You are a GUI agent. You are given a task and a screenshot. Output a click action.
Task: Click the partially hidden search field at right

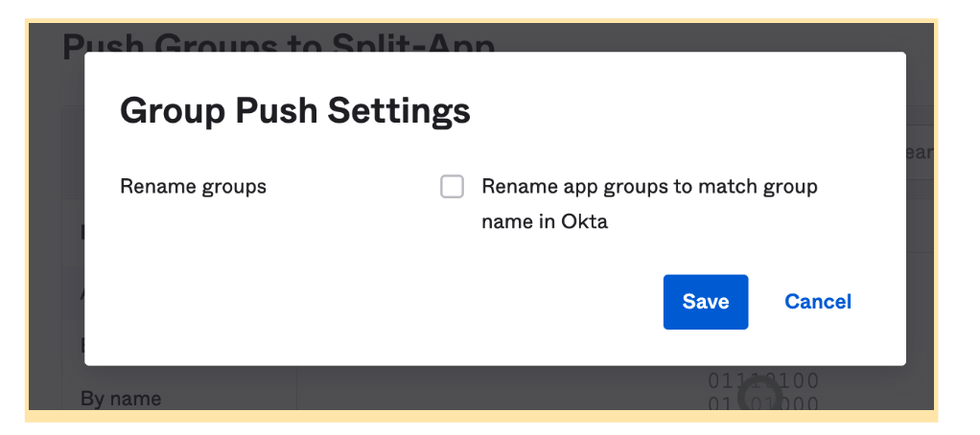click(919, 153)
